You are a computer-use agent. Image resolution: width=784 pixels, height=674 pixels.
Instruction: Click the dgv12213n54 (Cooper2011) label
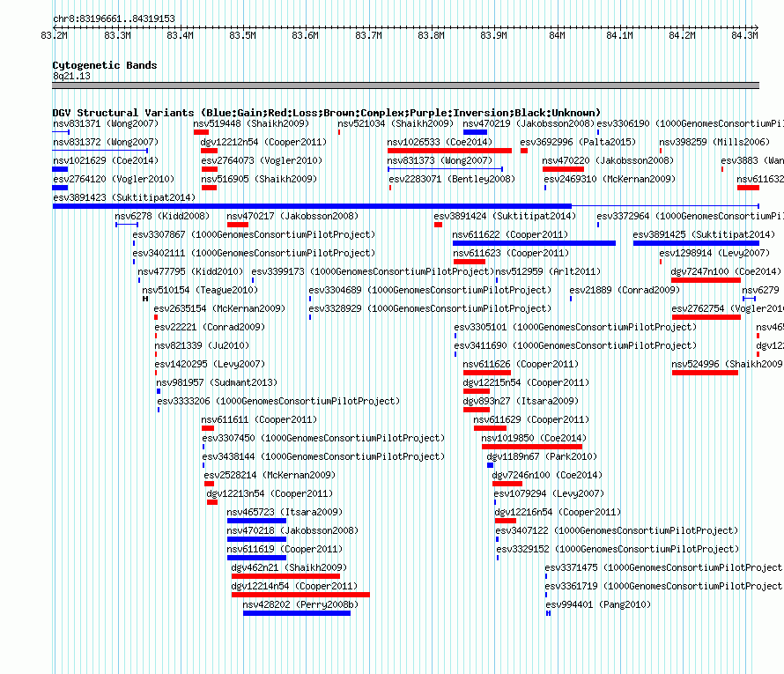coord(270,493)
